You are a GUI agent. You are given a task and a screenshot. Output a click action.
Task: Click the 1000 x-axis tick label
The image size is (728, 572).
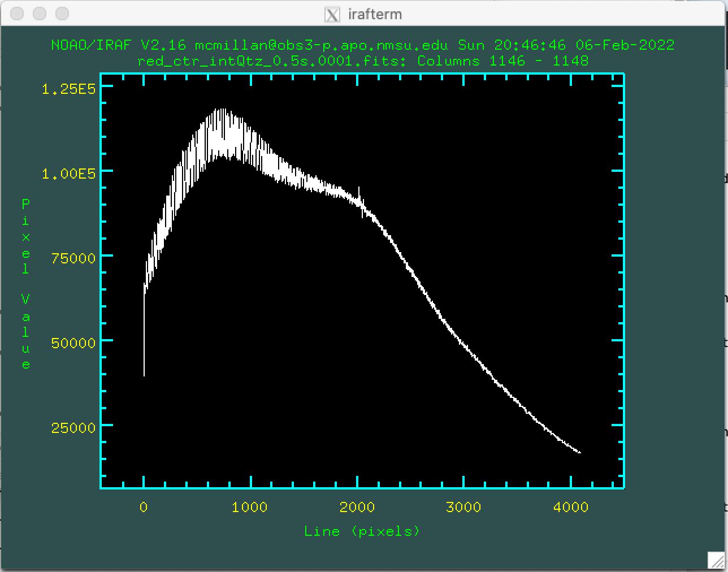pos(249,507)
